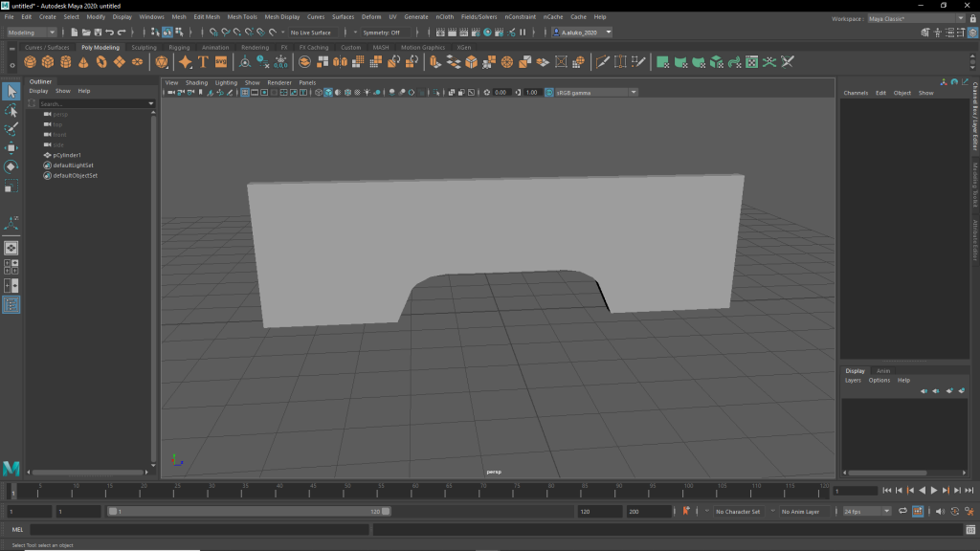Click the playback range slider bar
Image resolution: width=980 pixels, height=551 pixels.
245,512
